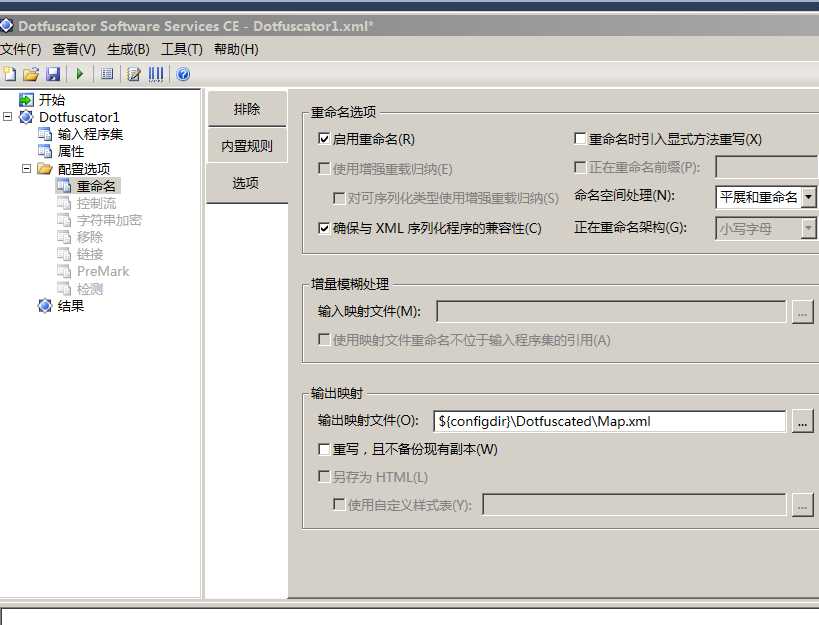Screen dimensions: 819x625
Task: Toggle 使用映射文件重命名不位于输入程序集的引用 checkbox
Action: click(x=324, y=339)
